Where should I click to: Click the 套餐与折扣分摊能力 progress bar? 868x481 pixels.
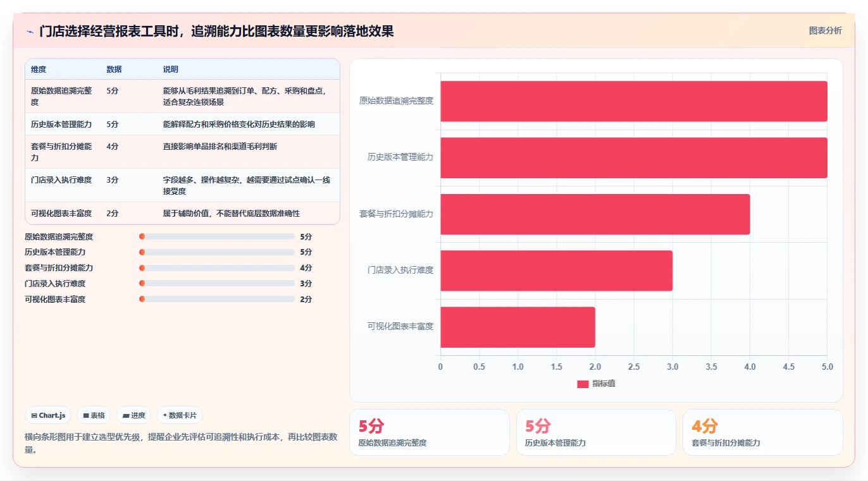[x=217, y=268]
